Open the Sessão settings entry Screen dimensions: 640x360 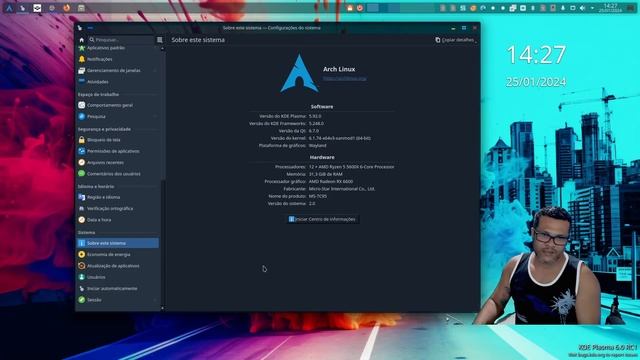[118, 300]
